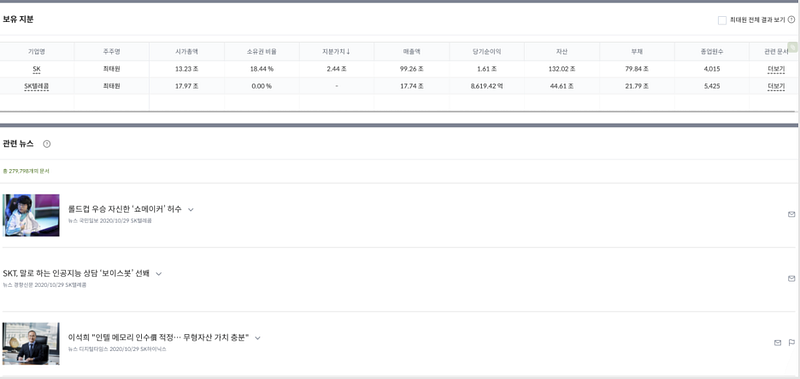Open the SK텔레콤 company link in table
Viewport: 800px width, 379px height.
[x=37, y=86]
